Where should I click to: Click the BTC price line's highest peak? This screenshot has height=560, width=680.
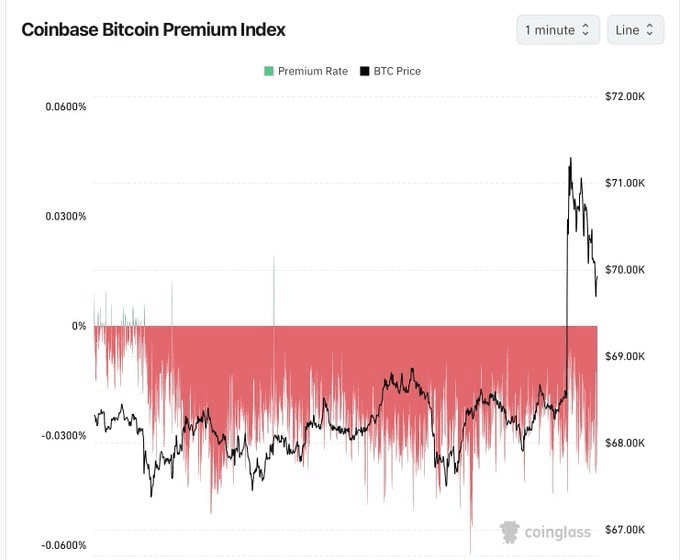click(570, 158)
